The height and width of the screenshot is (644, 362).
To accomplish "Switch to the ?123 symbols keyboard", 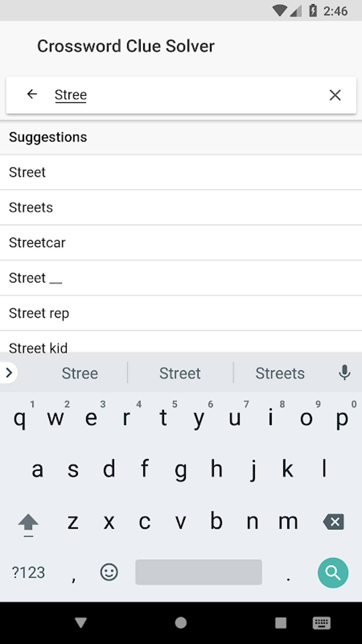I will (28, 573).
